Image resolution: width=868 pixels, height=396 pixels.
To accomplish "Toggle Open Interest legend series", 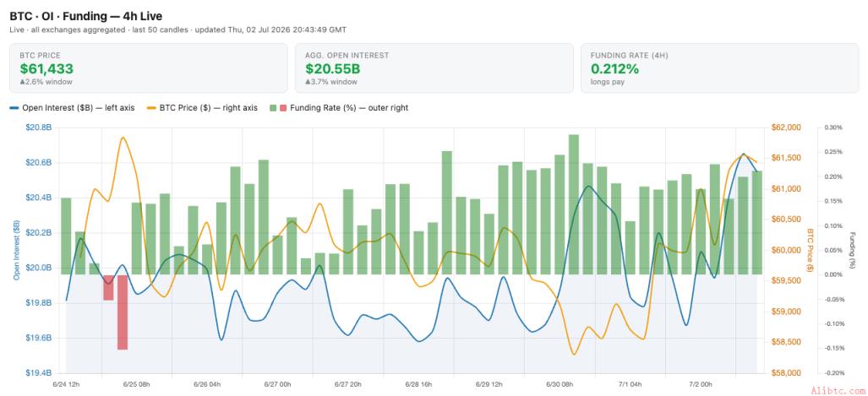I will coord(72,108).
